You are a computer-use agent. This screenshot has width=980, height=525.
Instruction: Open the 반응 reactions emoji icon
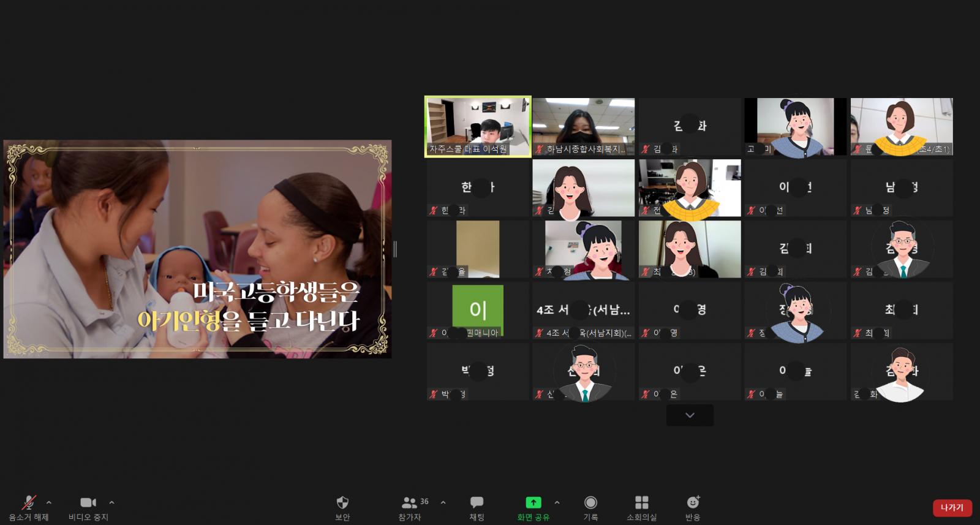pos(693,503)
